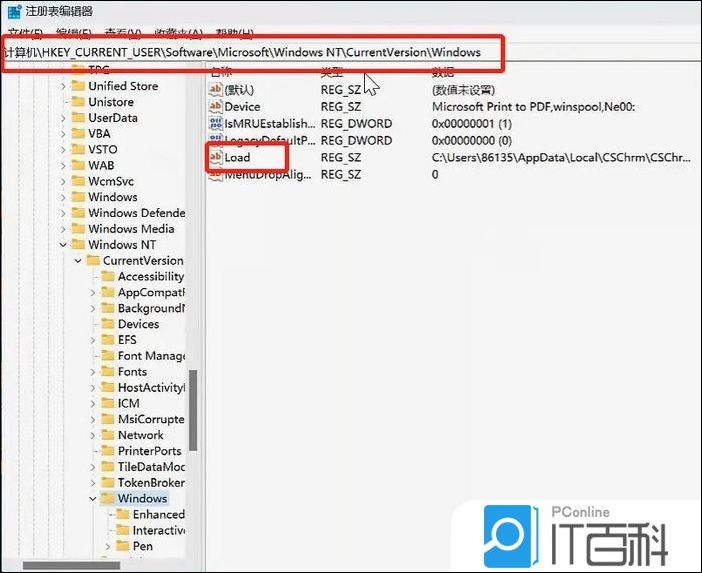Click the Windows Media folder icon
The height and width of the screenshot is (573, 702).
tap(78, 229)
